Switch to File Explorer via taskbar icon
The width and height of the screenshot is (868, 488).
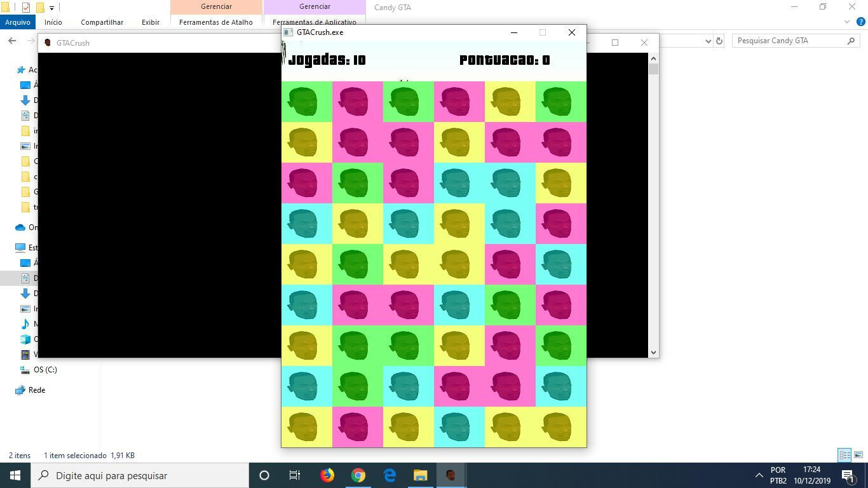(421, 475)
